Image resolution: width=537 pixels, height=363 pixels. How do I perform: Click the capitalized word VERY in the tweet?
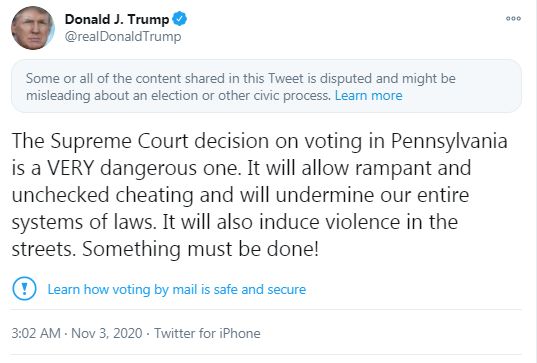click(x=71, y=168)
